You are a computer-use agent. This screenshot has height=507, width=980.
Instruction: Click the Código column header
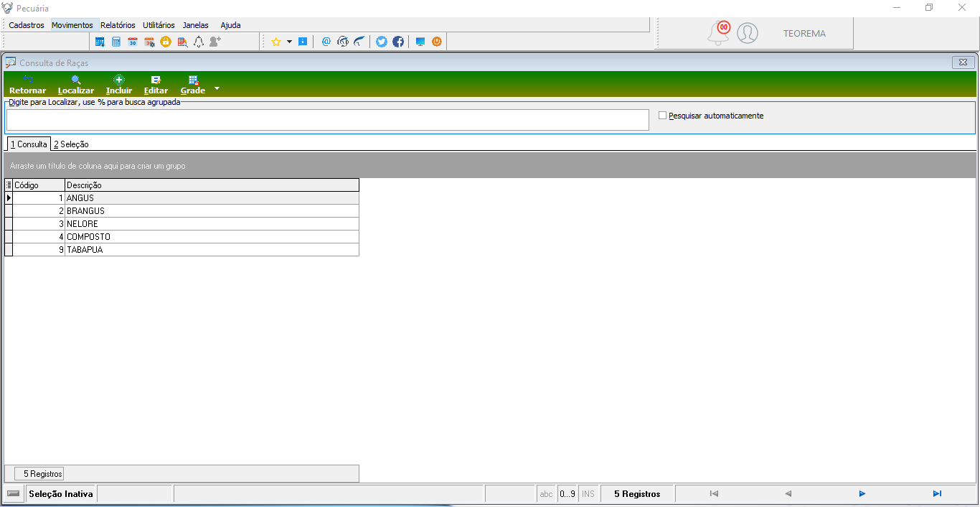[39, 185]
